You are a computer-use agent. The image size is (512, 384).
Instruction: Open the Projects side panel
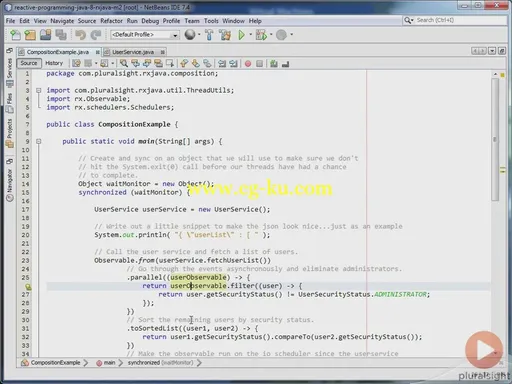pos(9,133)
